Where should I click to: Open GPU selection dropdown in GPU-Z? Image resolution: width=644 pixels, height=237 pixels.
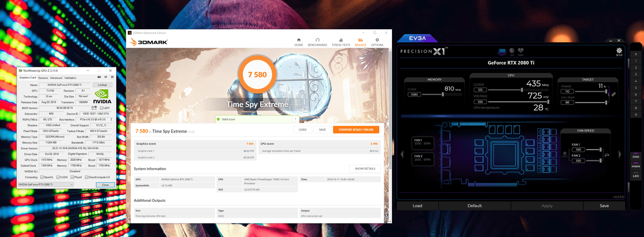(x=45, y=185)
